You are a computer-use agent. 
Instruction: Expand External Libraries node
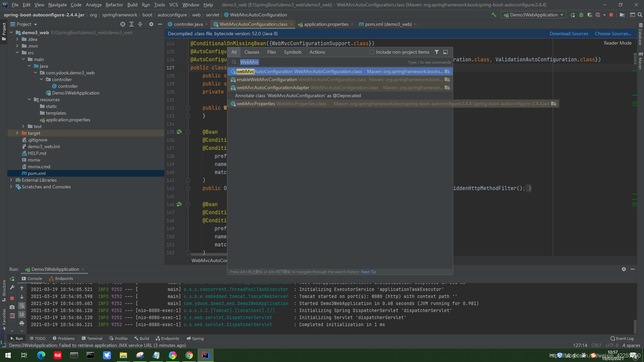(11, 180)
